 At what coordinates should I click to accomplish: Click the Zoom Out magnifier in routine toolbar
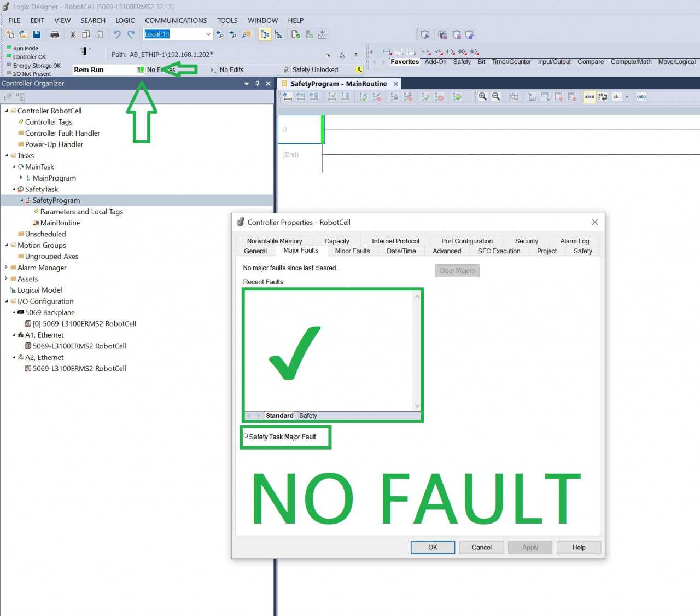tap(496, 97)
